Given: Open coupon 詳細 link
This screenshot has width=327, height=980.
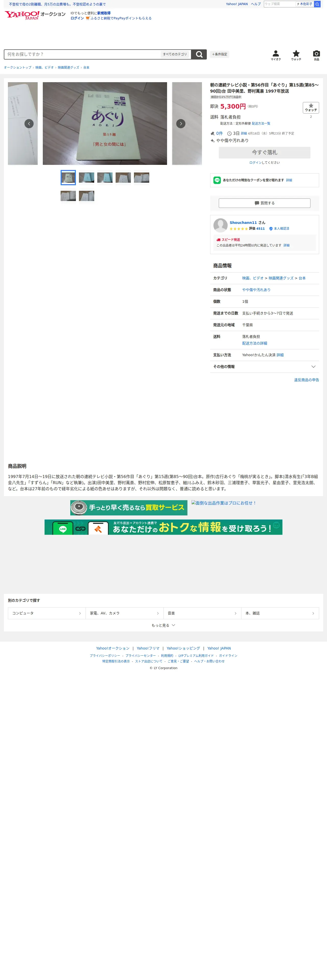Looking at the screenshot, I should click(289, 180).
